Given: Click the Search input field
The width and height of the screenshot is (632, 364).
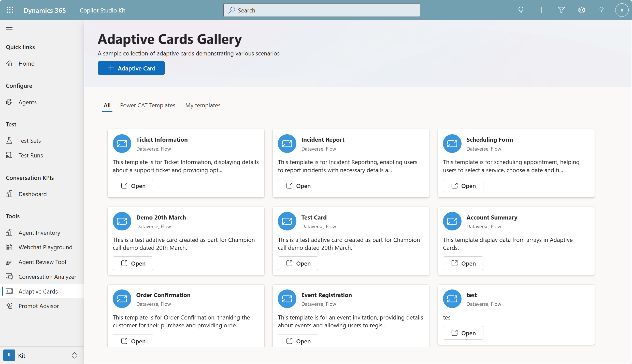Looking at the screenshot, I should coord(322,10).
